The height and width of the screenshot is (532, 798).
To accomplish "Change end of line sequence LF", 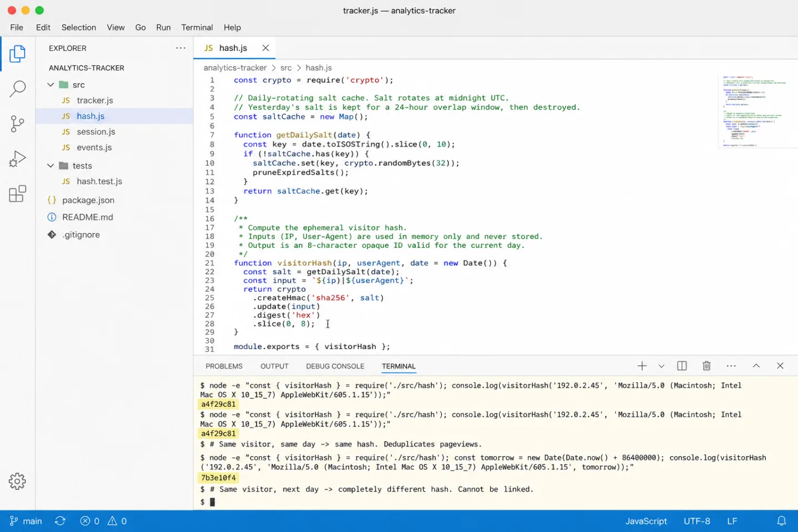I will 732,521.
